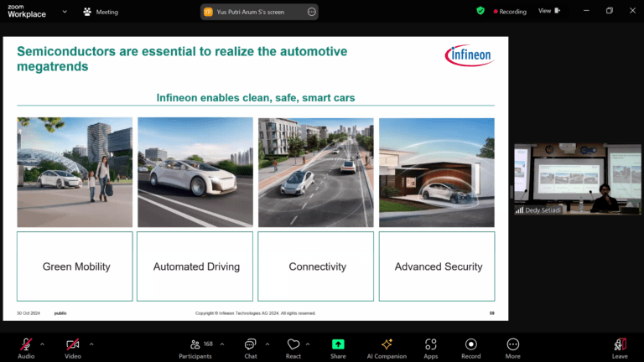
Task: Expand the video options arrow
Action: pyautogui.click(x=91, y=344)
